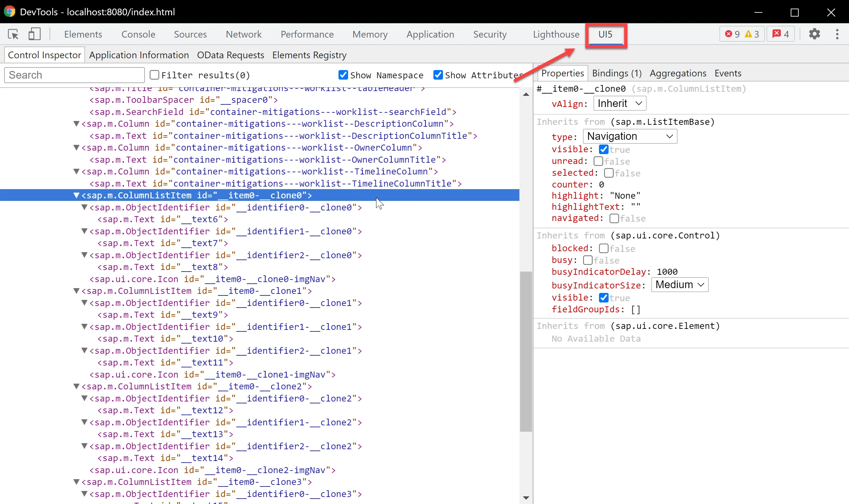Image resolution: width=849 pixels, height=504 pixels.
Task: Open DevTools settings gear
Action: (x=814, y=34)
